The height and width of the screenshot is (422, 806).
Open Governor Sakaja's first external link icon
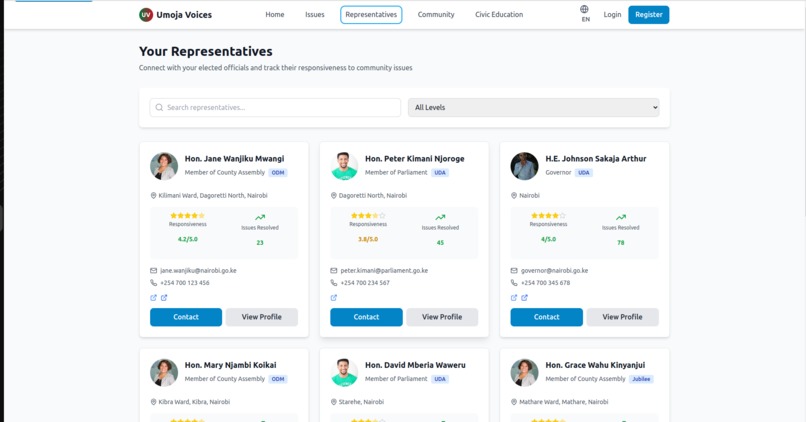pos(514,298)
